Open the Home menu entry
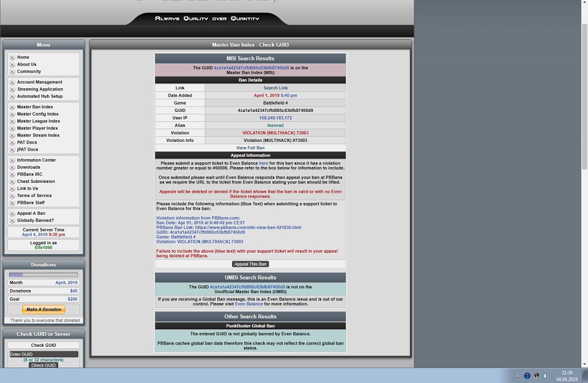Viewport: 588px width, 383px height. [x=23, y=57]
